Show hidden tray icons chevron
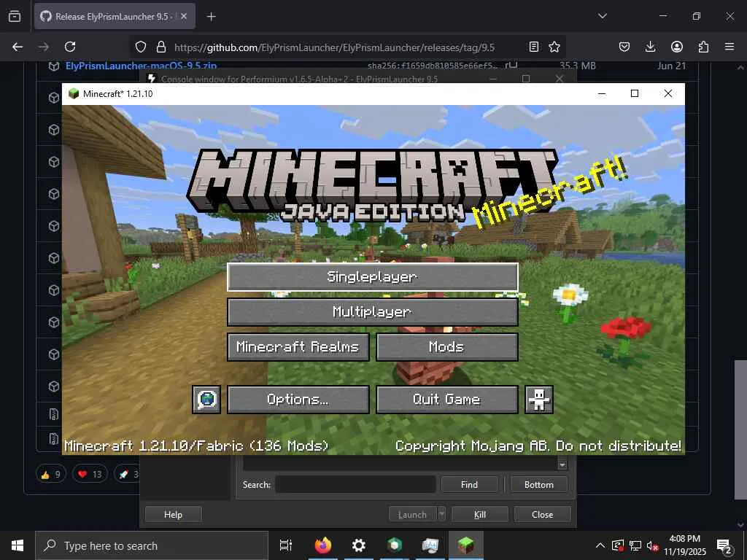747x560 pixels. click(x=600, y=545)
